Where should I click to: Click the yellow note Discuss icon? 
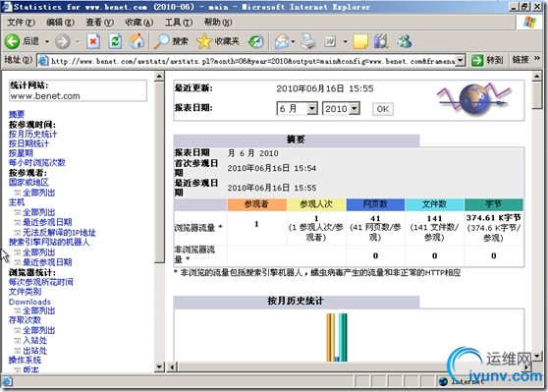tap(360, 41)
